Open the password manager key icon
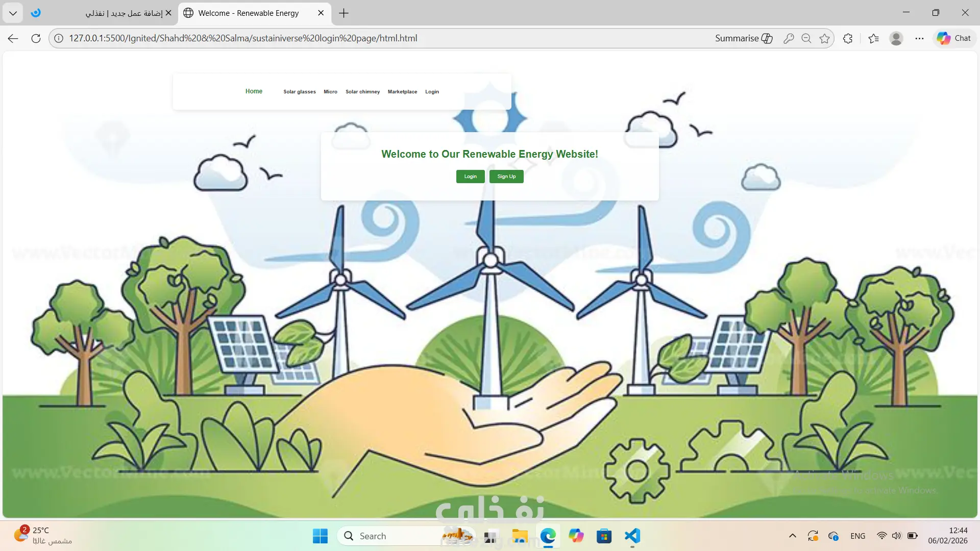This screenshot has width=980, height=551. pos(788,38)
